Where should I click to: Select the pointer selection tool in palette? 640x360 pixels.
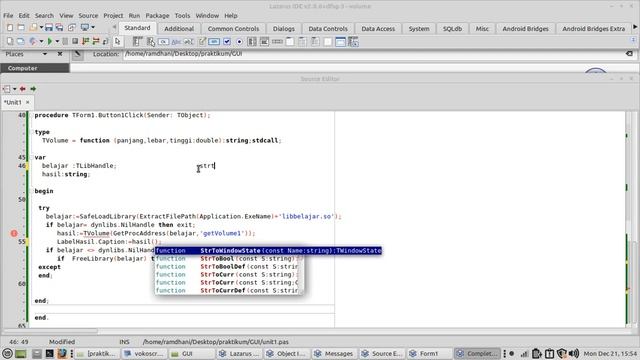tap(118, 41)
